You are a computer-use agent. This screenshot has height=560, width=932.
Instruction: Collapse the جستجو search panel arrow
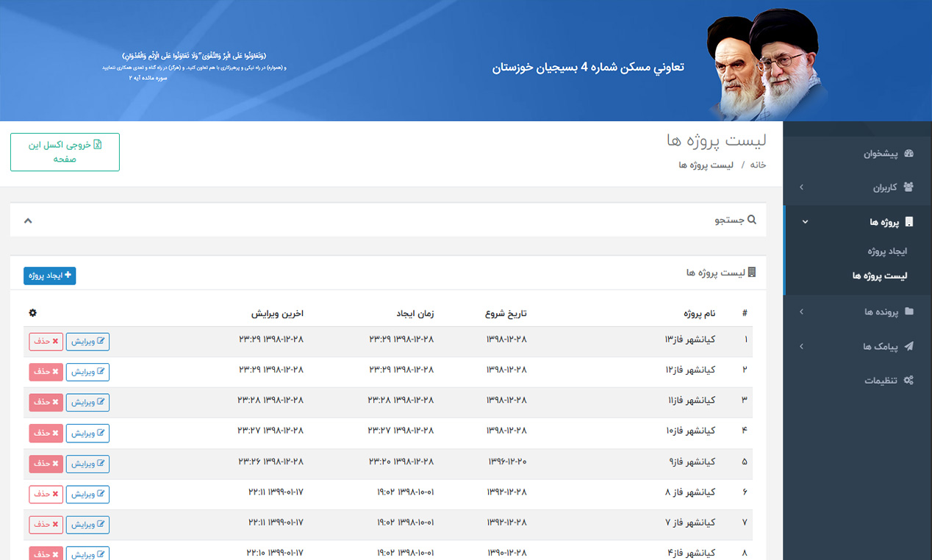tap(28, 220)
